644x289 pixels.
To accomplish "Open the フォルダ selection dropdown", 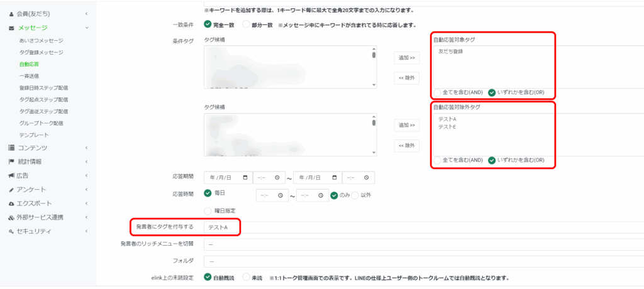I will coord(421,261).
